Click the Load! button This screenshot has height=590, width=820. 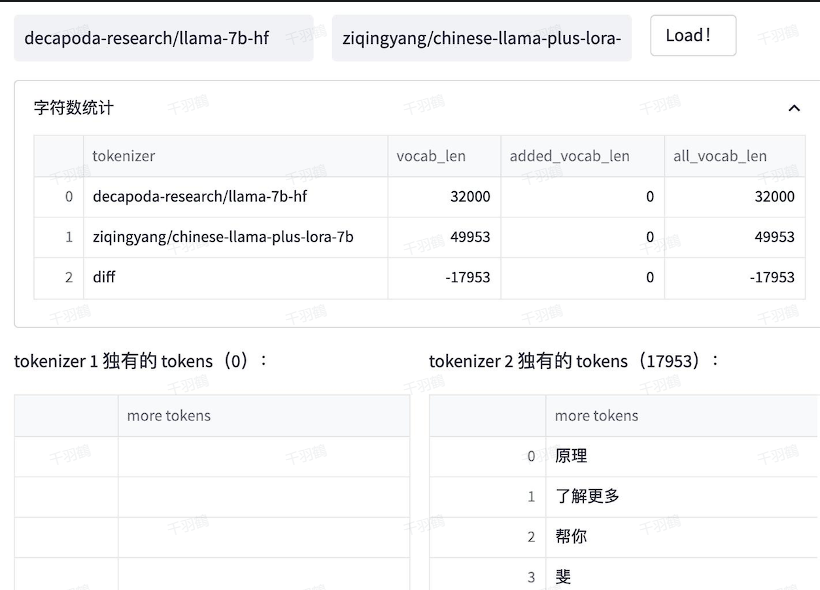click(693, 36)
